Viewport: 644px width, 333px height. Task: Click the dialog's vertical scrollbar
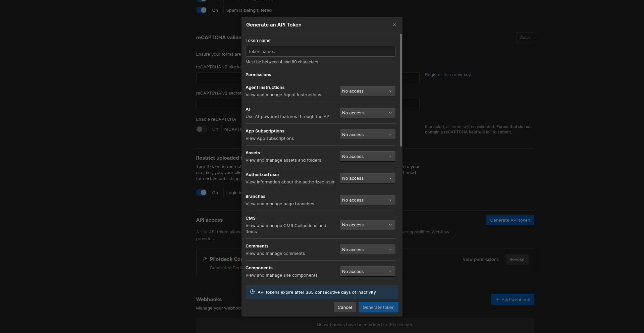(x=401, y=90)
